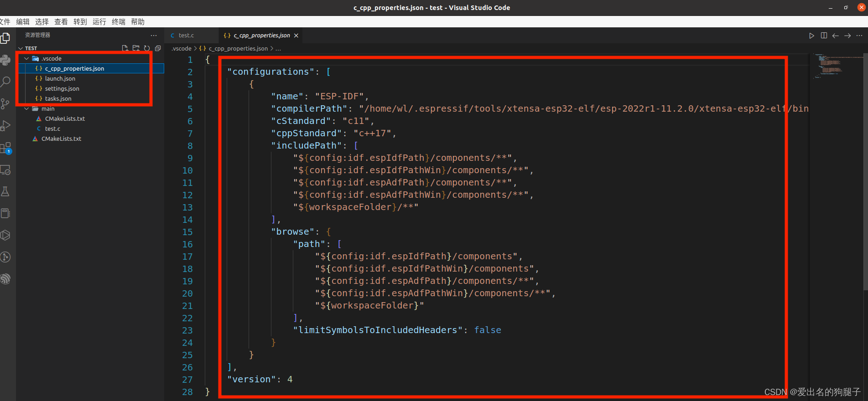This screenshot has height=401, width=868.
Task: Collapse the main folder
Action: coord(26,108)
